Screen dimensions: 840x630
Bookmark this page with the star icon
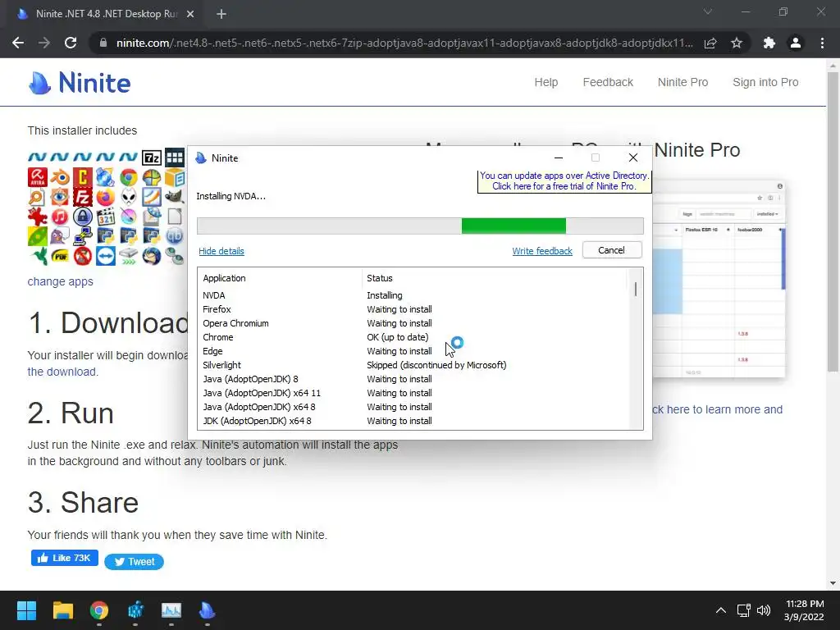tap(737, 43)
